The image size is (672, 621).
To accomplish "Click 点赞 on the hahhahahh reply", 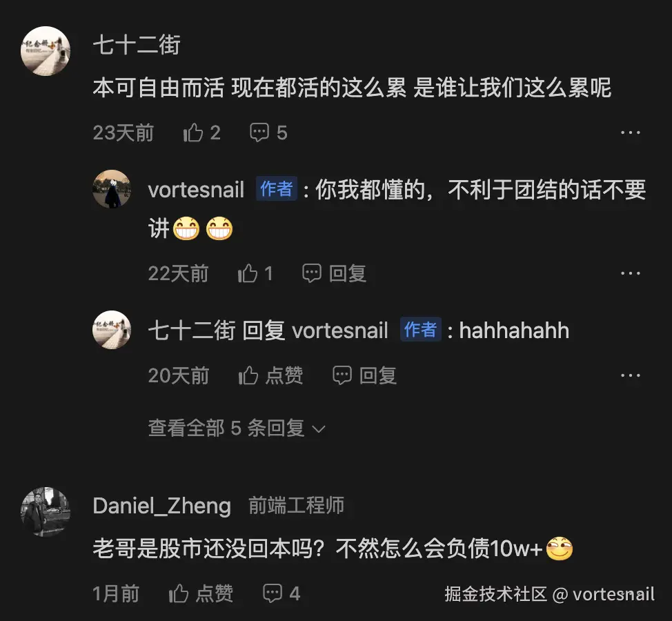I will tap(271, 375).
